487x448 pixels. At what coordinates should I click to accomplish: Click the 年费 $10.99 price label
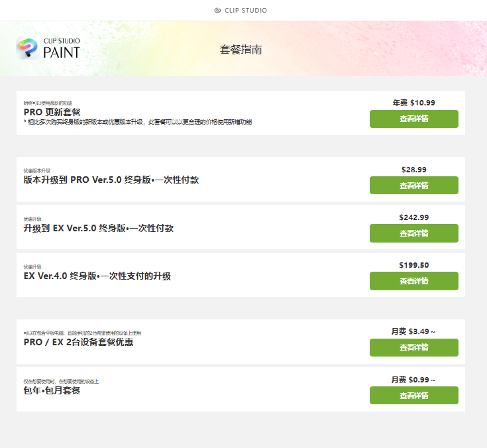[x=413, y=103]
